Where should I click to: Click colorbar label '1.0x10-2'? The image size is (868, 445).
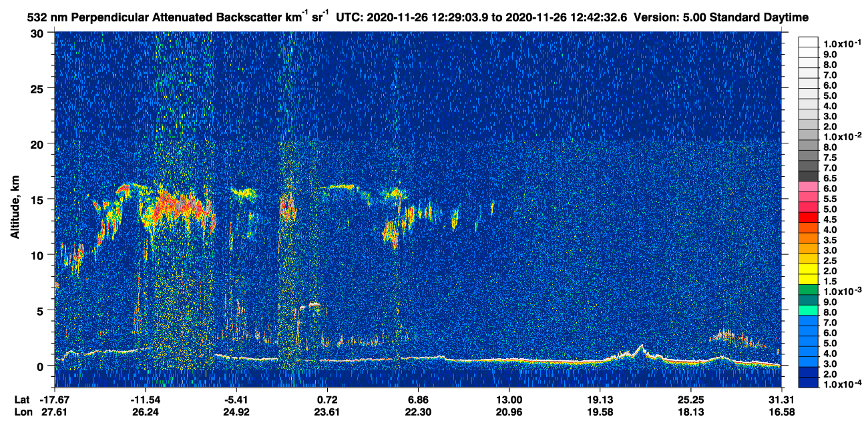tap(841, 136)
